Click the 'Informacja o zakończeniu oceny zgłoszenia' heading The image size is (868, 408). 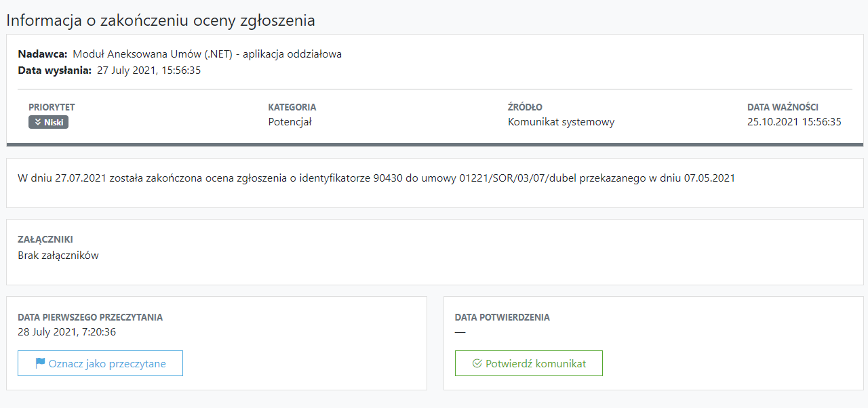[x=161, y=20]
